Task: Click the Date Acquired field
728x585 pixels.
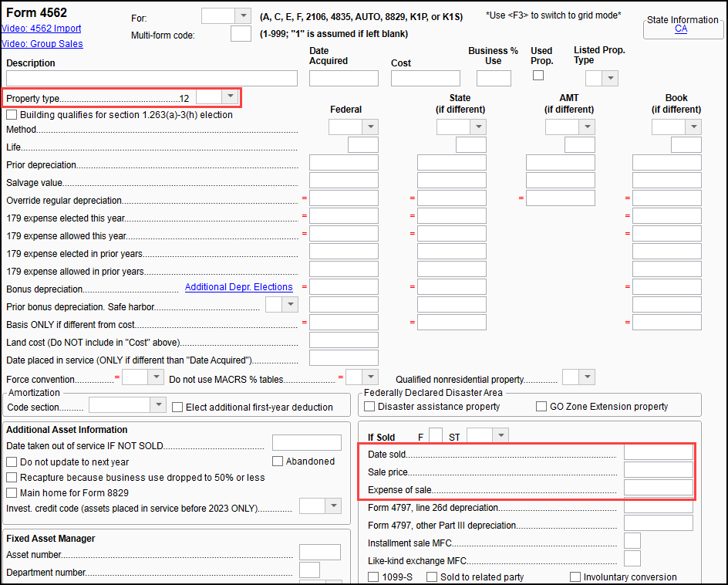Action: tap(344, 79)
